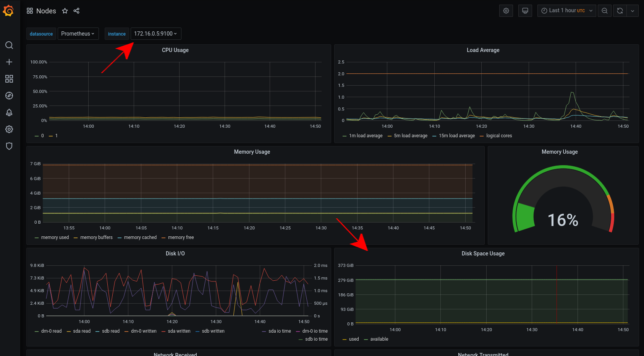Open Alerting via the bell icon
The width and height of the screenshot is (644, 356).
(9, 112)
